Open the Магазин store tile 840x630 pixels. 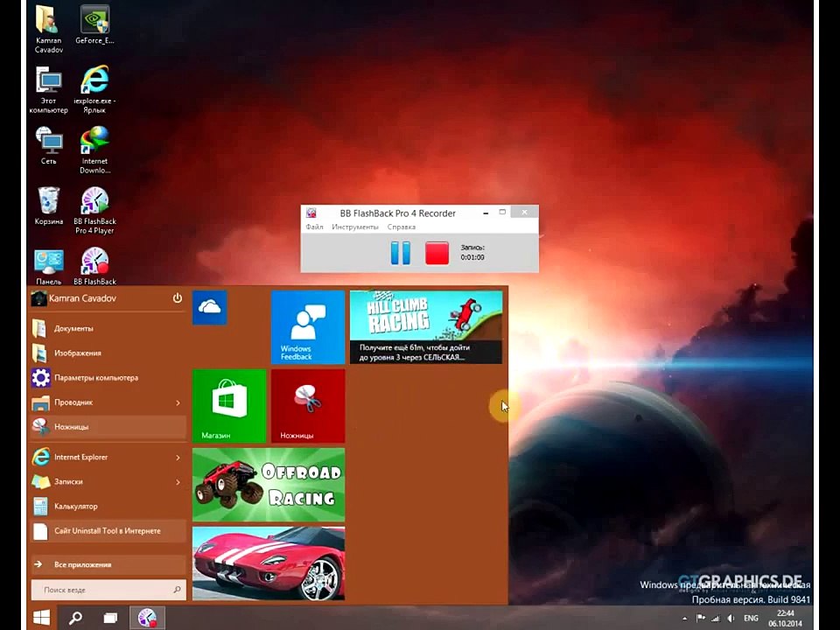tap(229, 406)
